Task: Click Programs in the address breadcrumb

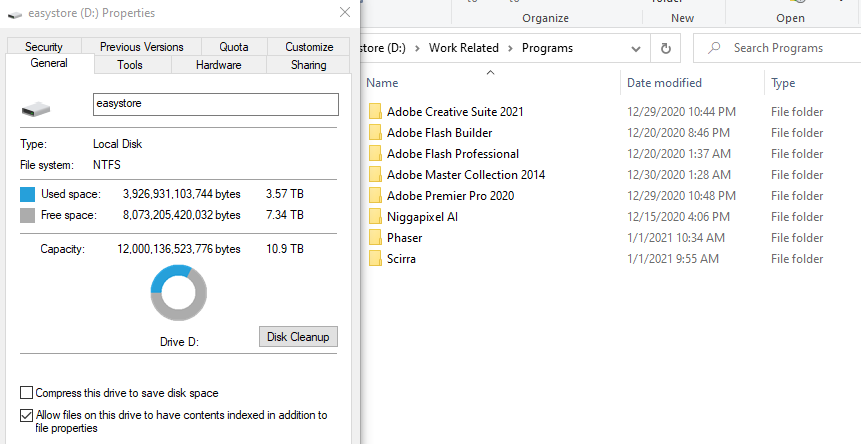Action: (x=547, y=48)
